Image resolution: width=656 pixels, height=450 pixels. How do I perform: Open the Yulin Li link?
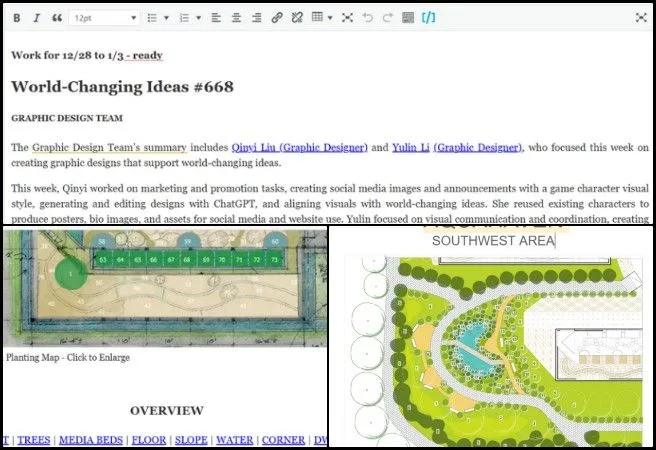click(x=410, y=147)
